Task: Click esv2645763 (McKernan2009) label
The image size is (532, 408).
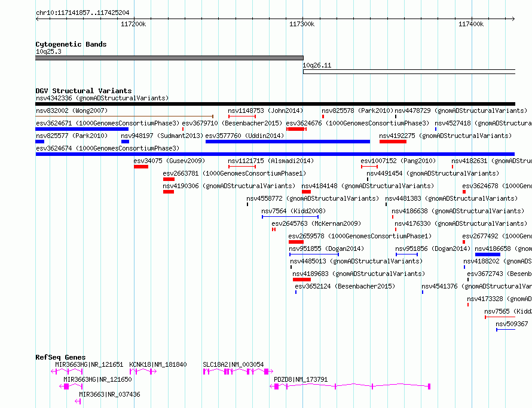Action: click(x=316, y=224)
